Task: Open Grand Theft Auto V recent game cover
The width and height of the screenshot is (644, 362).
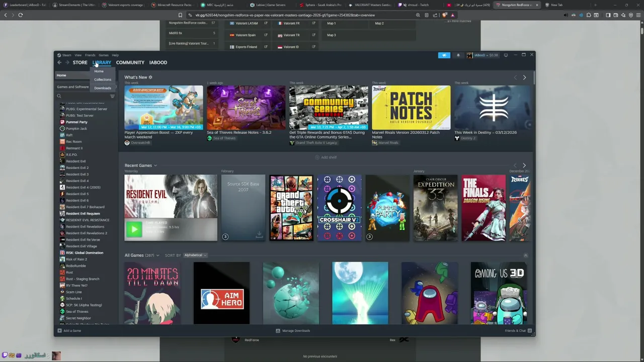Action: 291,208
